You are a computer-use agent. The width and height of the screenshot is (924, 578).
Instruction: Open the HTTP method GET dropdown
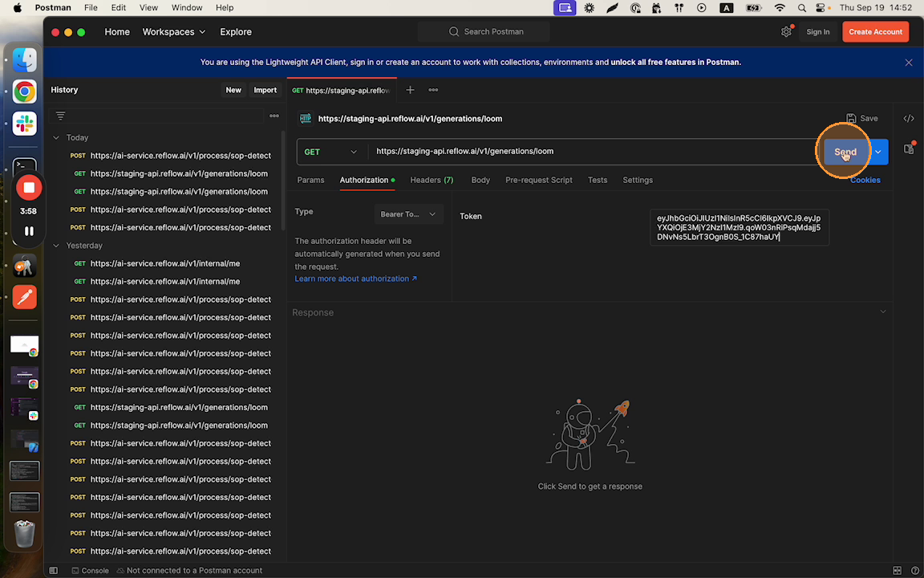coord(330,152)
